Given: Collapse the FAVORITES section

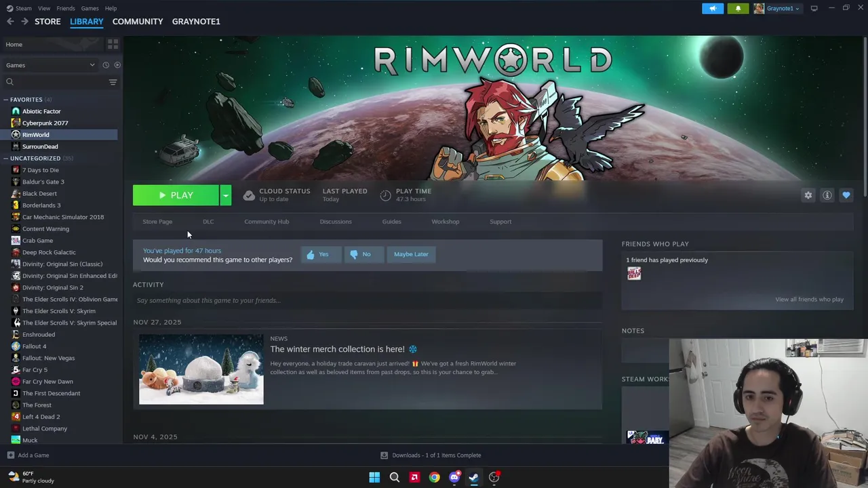Looking at the screenshot, I should [6, 100].
